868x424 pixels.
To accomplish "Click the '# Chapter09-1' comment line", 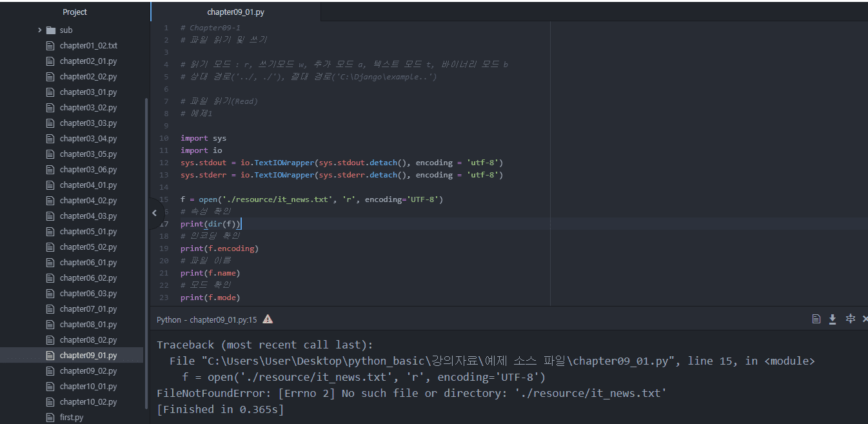I will (210, 28).
